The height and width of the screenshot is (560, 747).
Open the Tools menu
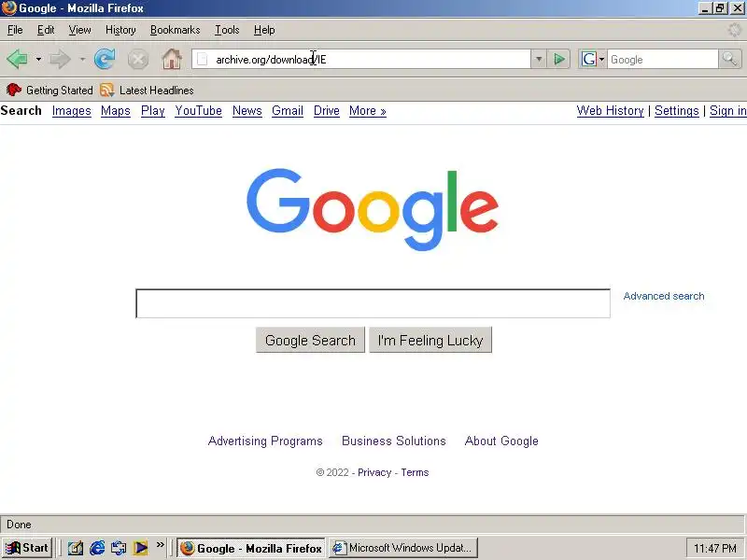(x=227, y=30)
